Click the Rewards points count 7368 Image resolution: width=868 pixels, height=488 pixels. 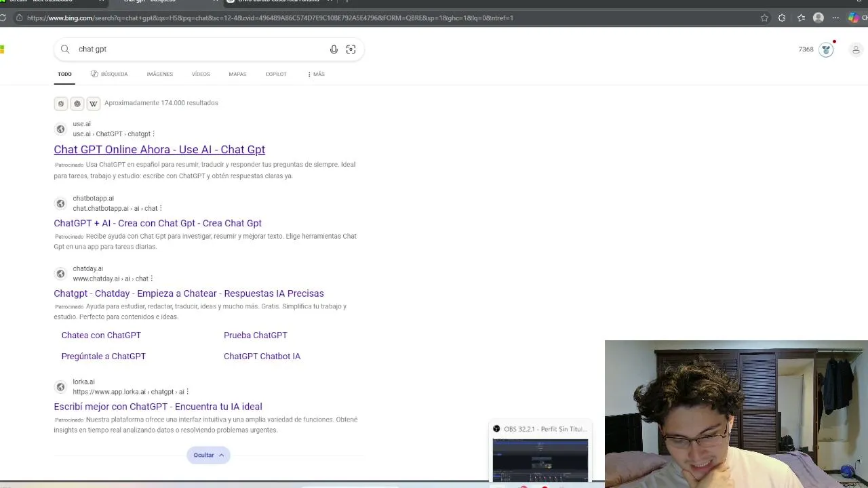(x=806, y=49)
